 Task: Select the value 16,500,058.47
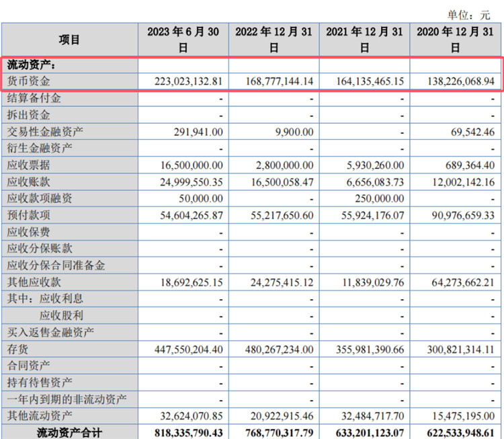(x=282, y=182)
